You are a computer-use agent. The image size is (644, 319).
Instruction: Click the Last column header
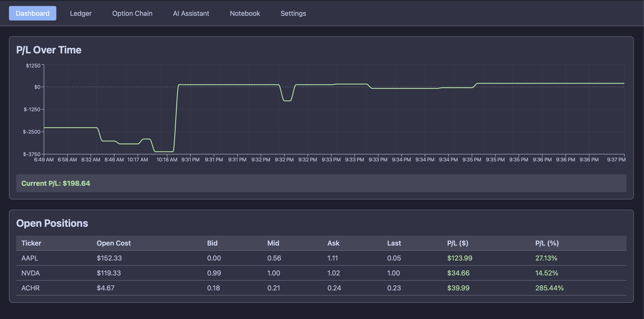coord(394,243)
